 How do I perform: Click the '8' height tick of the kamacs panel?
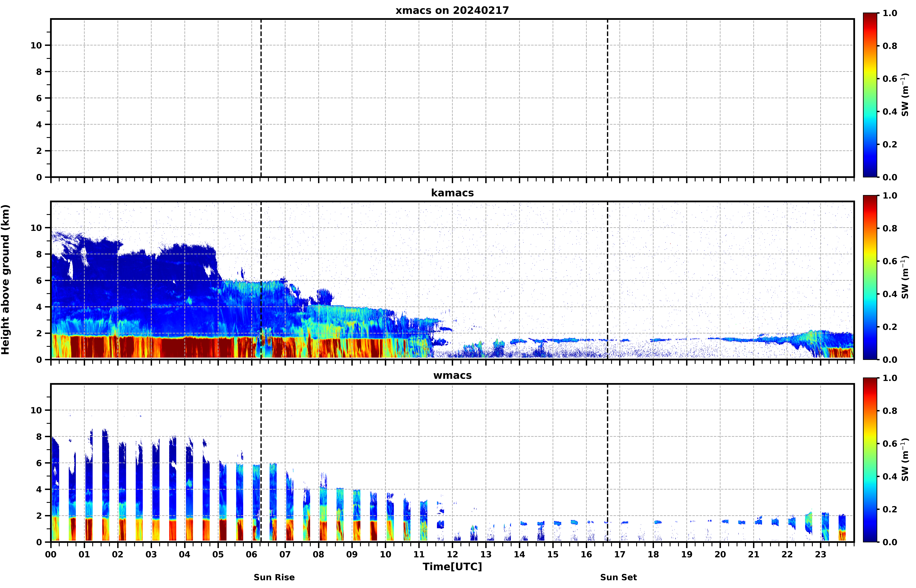(39, 254)
